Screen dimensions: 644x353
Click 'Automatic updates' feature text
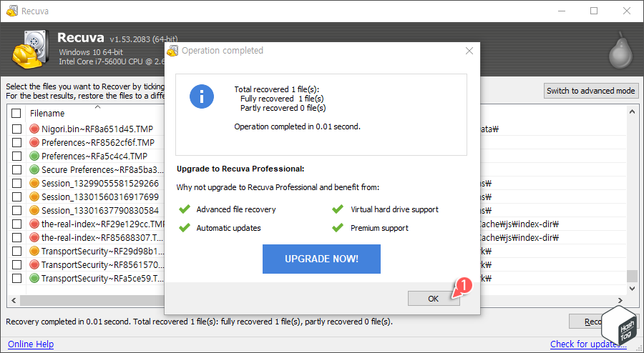pos(229,228)
